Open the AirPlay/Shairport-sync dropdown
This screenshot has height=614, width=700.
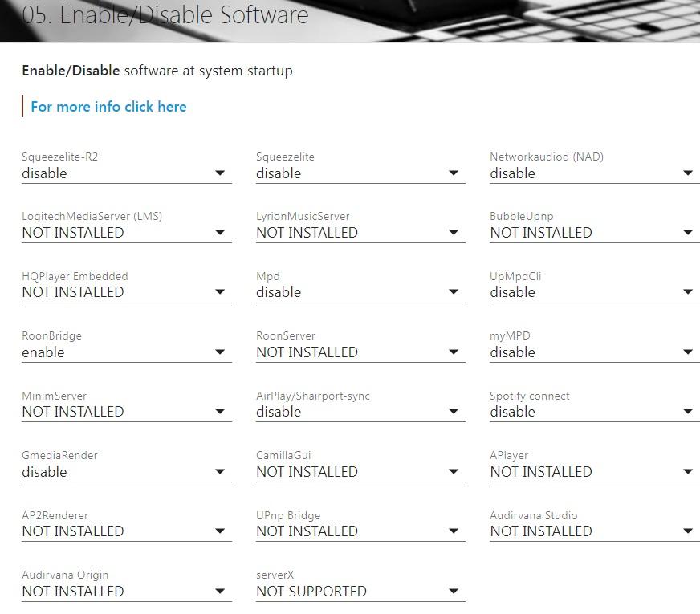coord(360,412)
